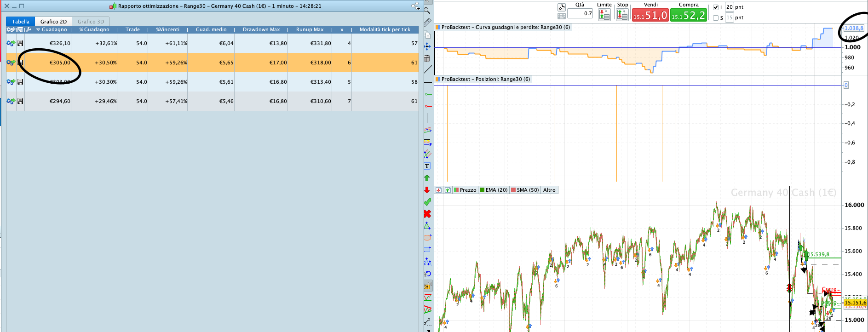The width and height of the screenshot is (868, 332).
Task: Click the Stop order icon
Action: pos(622,15)
